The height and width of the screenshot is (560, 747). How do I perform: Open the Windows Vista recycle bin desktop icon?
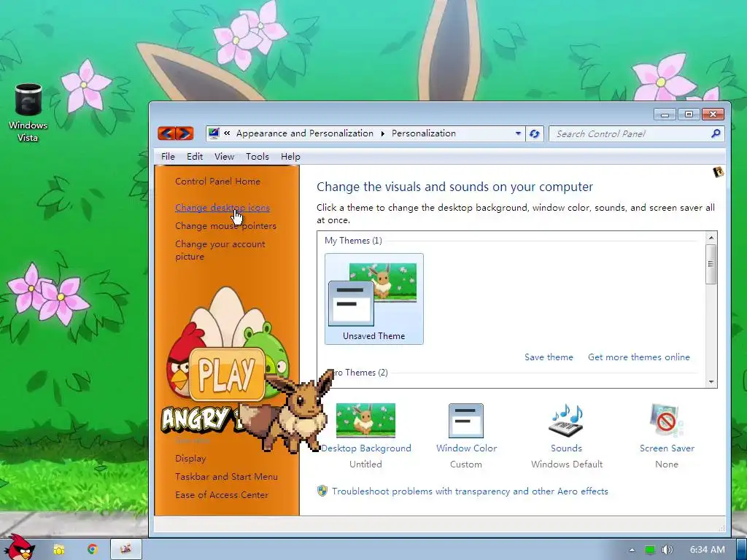pyautogui.click(x=28, y=113)
